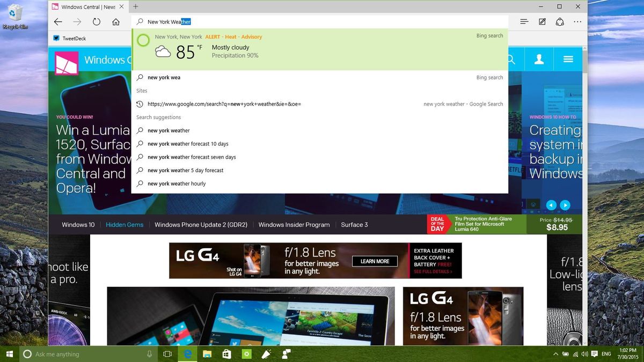644x362 pixels.
Task: Open the Windows Store from the taskbar
Action: 226,354
